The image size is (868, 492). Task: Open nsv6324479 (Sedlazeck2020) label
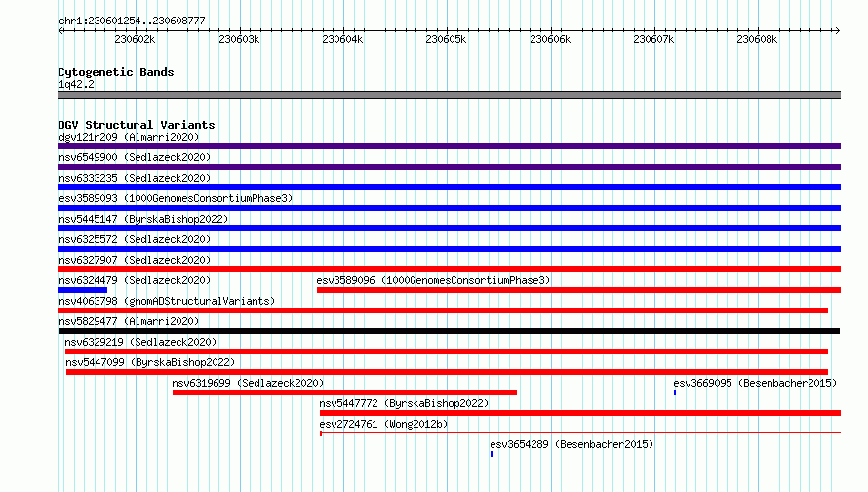135,280
